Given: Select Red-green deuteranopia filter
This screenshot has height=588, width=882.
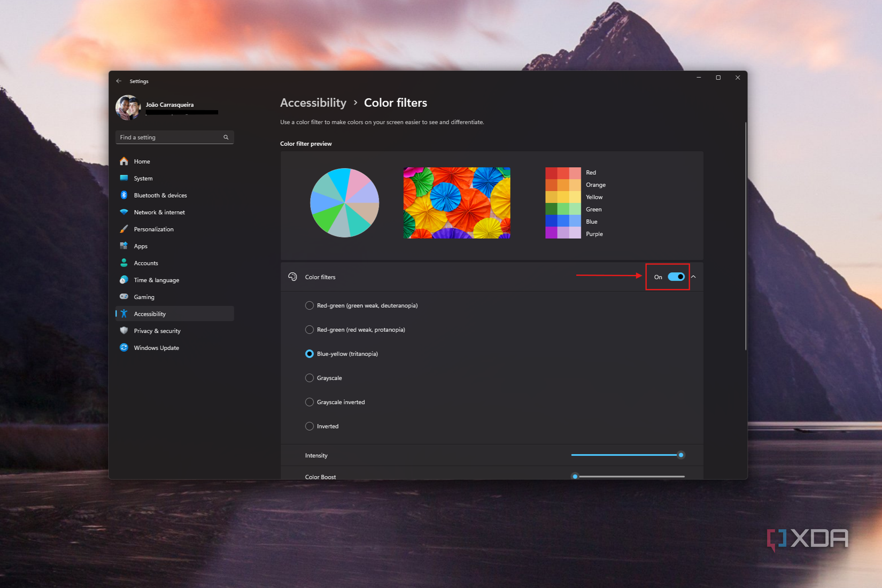Looking at the screenshot, I should point(310,305).
